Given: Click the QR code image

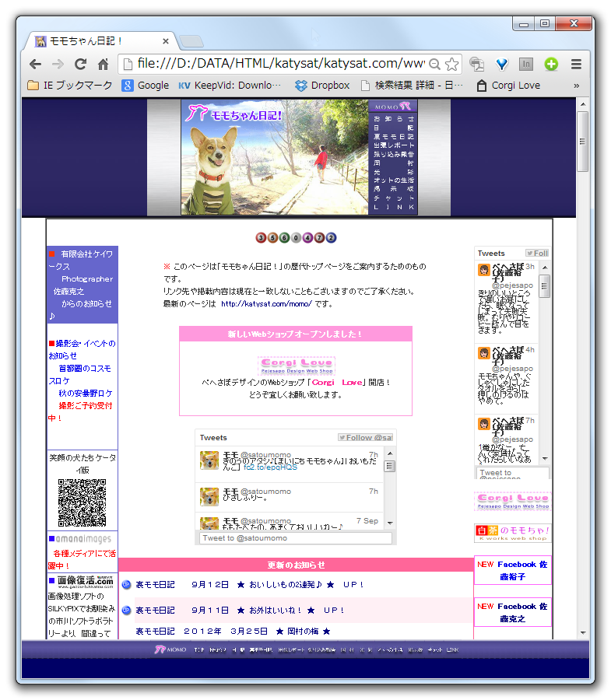Looking at the screenshot, I should tap(83, 502).
